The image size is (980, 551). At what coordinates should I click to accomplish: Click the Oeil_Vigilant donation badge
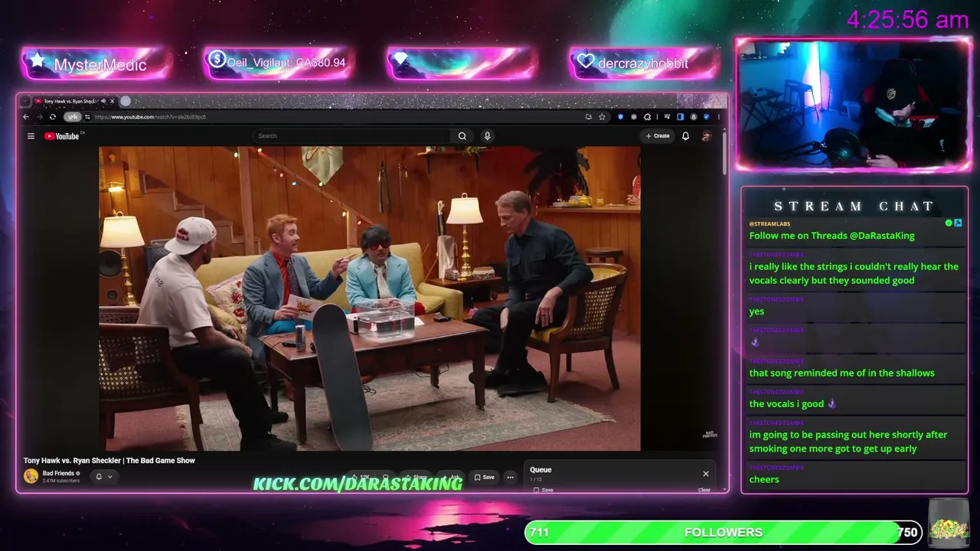279,63
